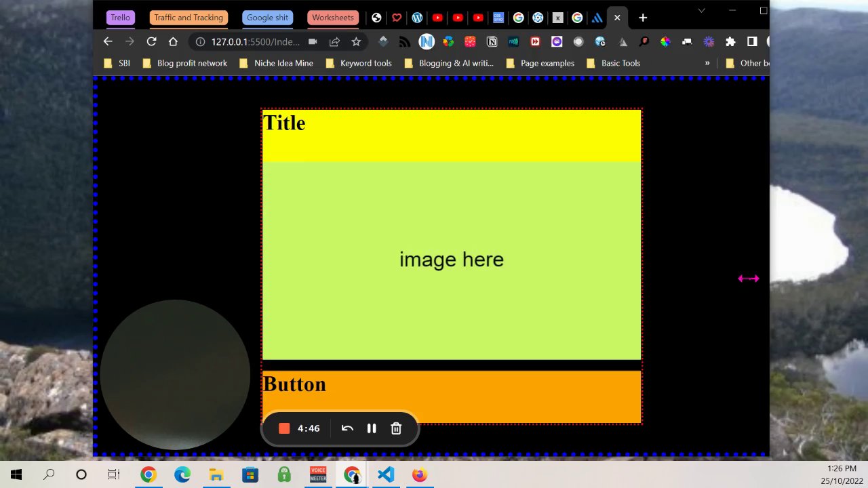Show hidden bookmarks with the chevron
Viewport: 868px width, 488px height.
(x=707, y=63)
